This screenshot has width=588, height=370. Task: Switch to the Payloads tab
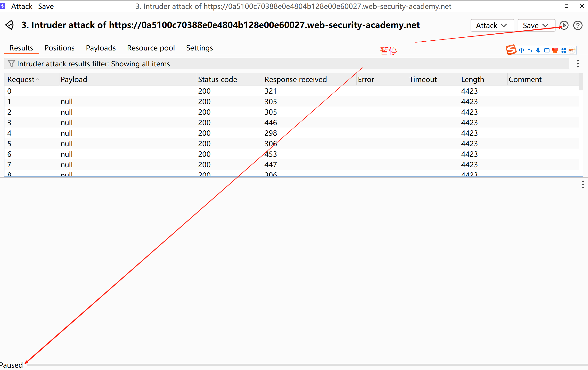tap(101, 48)
